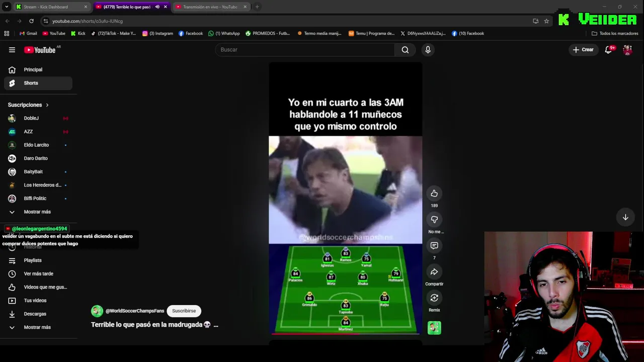Go back in browser history
This screenshot has width=644, height=362.
click(x=7, y=21)
